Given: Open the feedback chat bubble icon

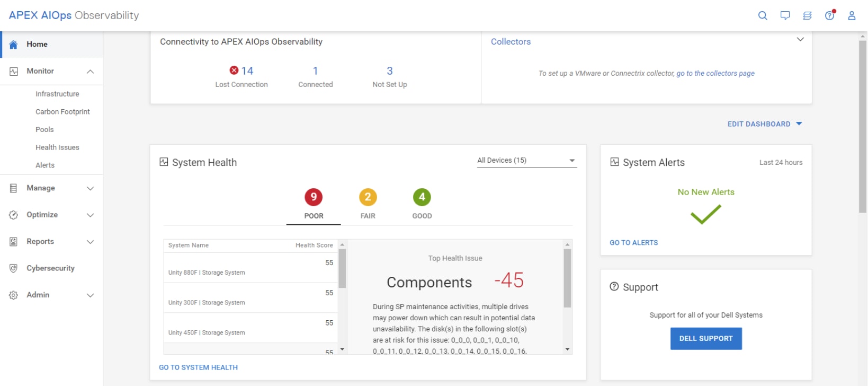Looking at the screenshot, I should click(785, 15).
